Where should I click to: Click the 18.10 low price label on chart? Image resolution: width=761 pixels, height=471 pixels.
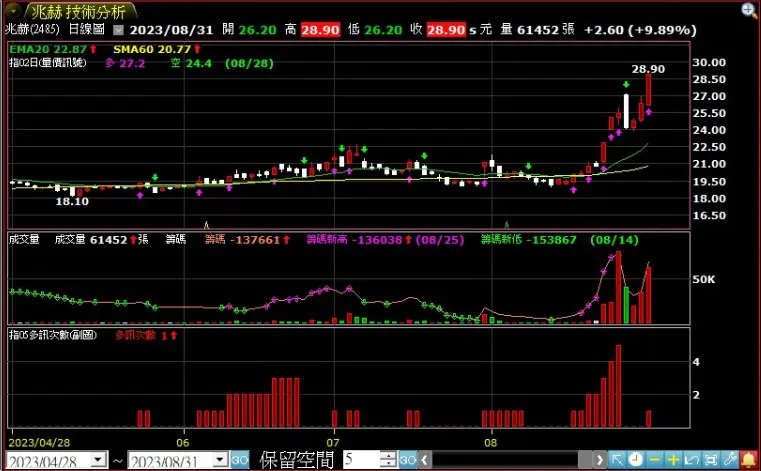click(72, 202)
